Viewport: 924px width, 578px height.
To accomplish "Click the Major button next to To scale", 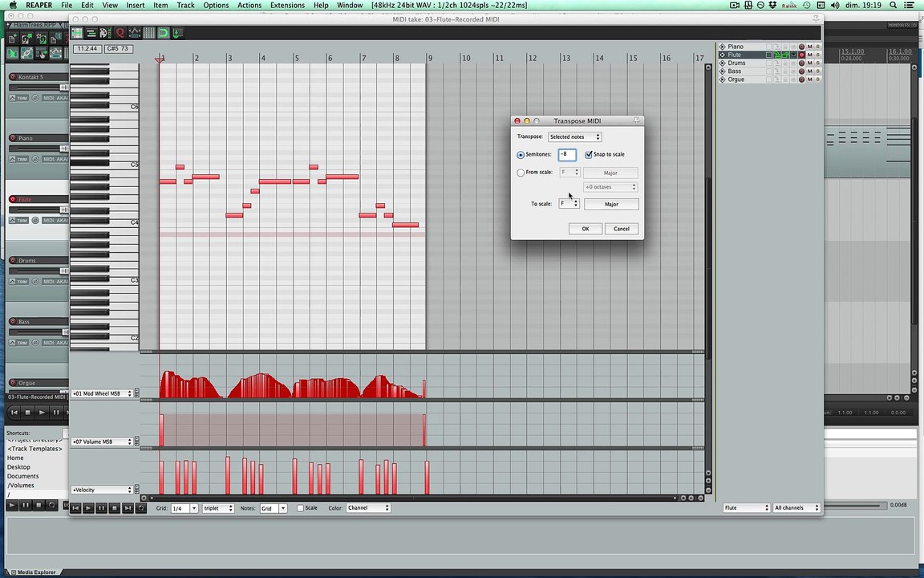I will pyautogui.click(x=611, y=204).
